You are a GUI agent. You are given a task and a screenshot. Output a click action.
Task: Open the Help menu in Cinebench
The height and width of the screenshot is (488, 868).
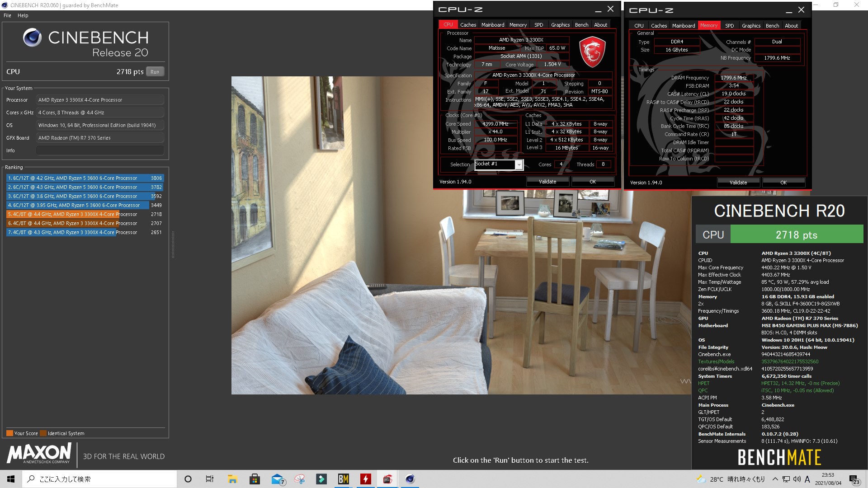pos(23,15)
